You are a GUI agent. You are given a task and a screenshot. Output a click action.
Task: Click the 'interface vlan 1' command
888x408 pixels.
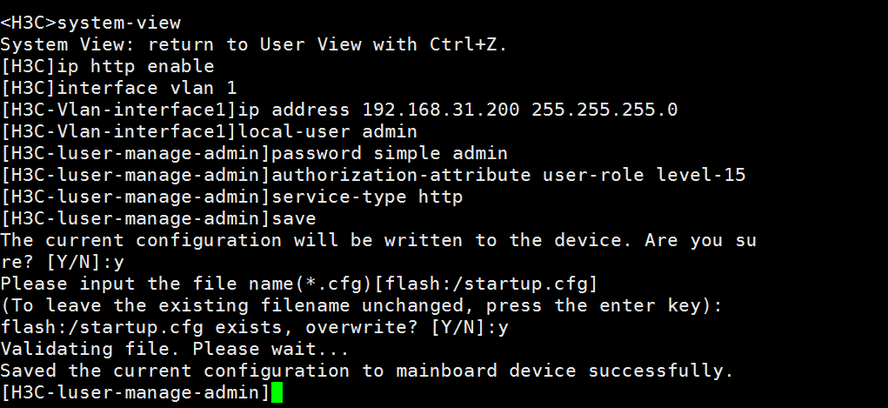pyautogui.click(x=147, y=88)
